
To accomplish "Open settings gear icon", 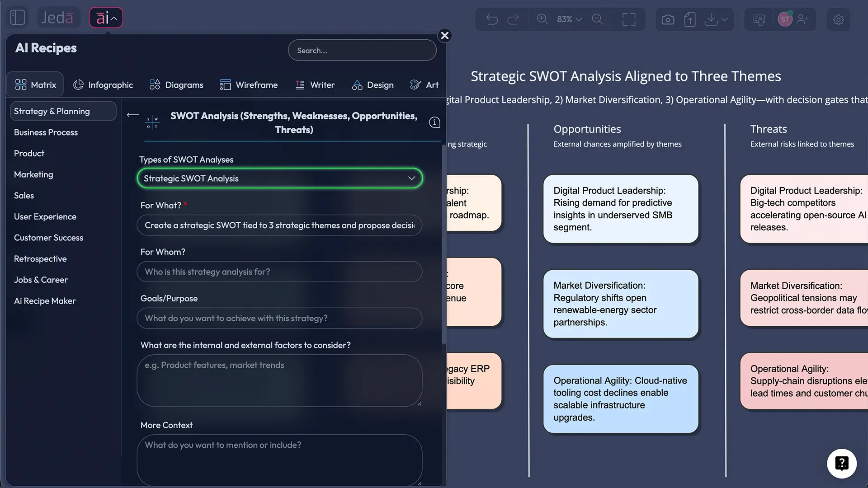I will click(838, 19).
